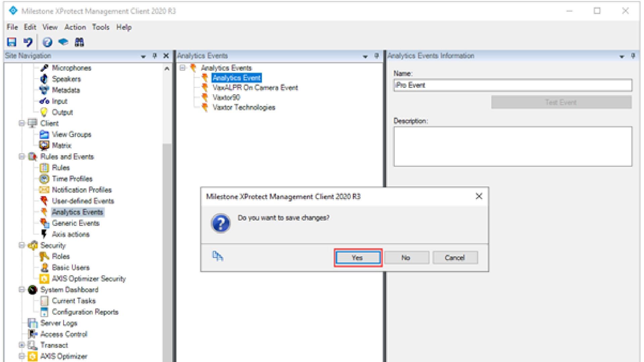Collapse the System Dashboard node
The image size is (644, 362).
[22, 290]
